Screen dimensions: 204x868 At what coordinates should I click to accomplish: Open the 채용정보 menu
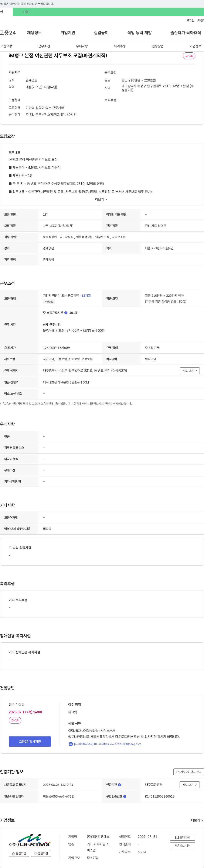point(34,33)
